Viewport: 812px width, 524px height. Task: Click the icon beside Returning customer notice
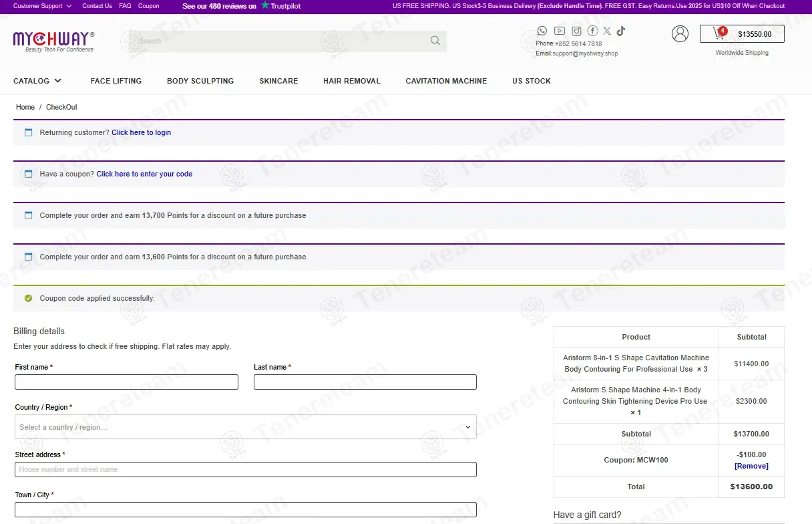(x=28, y=132)
